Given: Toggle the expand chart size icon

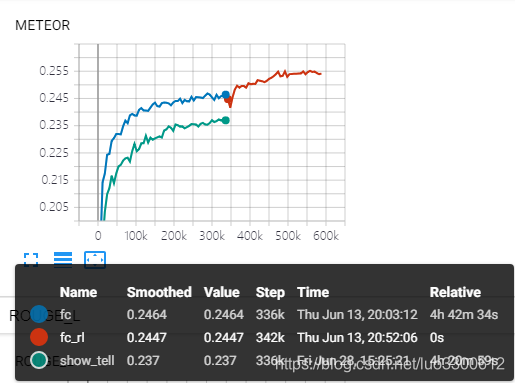Looking at the screenshot, I should pos(31,260).
